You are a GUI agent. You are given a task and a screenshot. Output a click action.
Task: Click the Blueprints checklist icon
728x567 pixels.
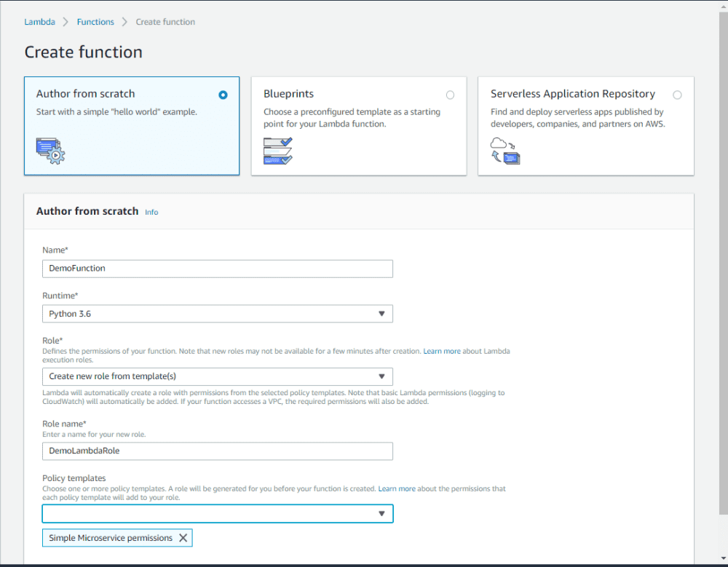coord(277,150)
